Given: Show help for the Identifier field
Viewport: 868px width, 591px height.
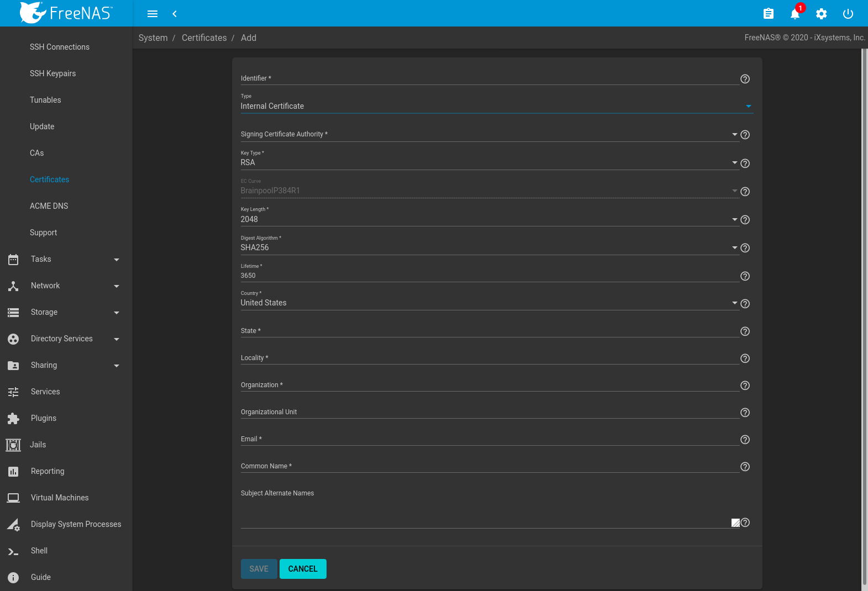Looking at the screenshot, I should (x=745, y=79).
